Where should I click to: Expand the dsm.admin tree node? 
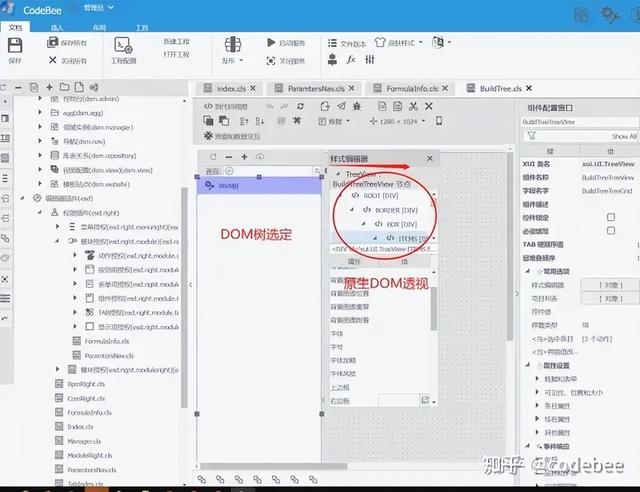pos(40,98)
